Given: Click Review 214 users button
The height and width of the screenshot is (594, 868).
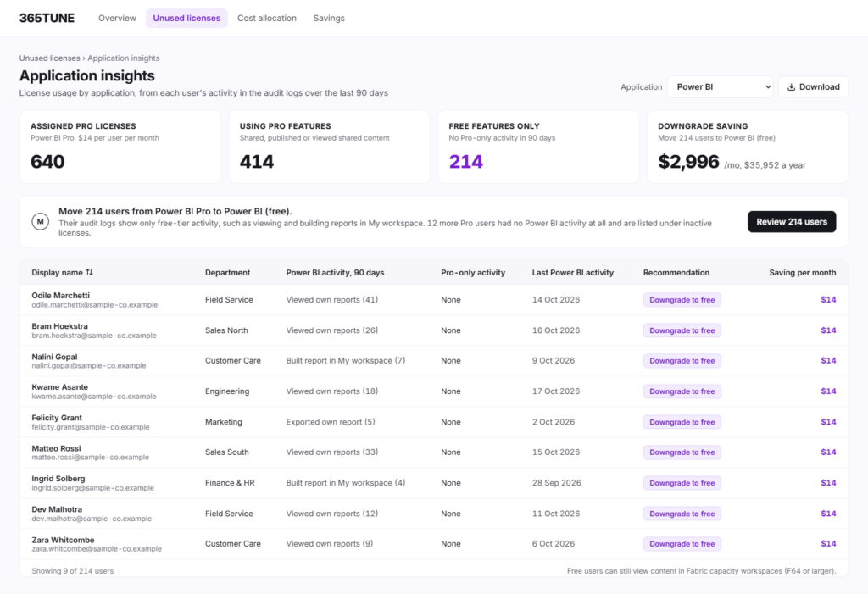Looking at the screenshot, I should coord(792,221).
